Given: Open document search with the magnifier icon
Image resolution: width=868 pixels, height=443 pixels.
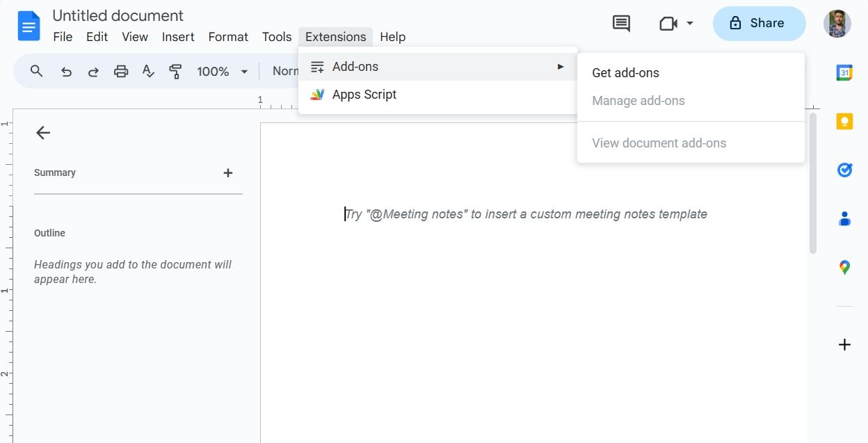Looking at the screenshot, I should 36,71.
